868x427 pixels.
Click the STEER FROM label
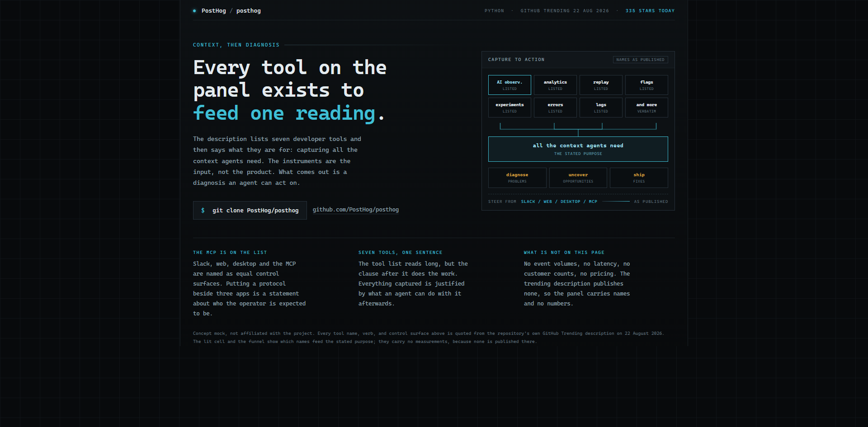pyautogui.click(x=502, y=202)
